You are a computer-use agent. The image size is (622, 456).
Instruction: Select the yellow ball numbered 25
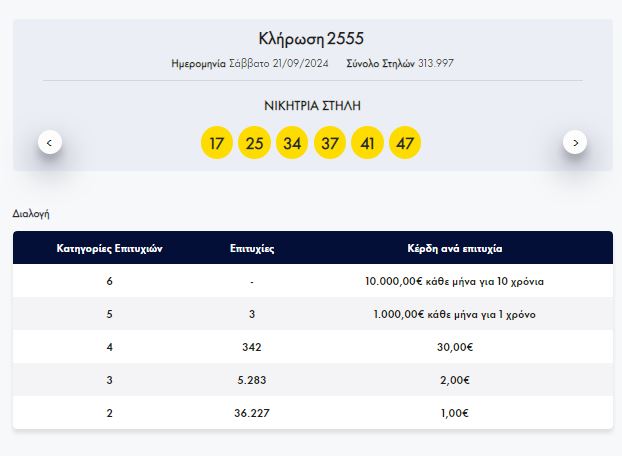pos(254,143)
